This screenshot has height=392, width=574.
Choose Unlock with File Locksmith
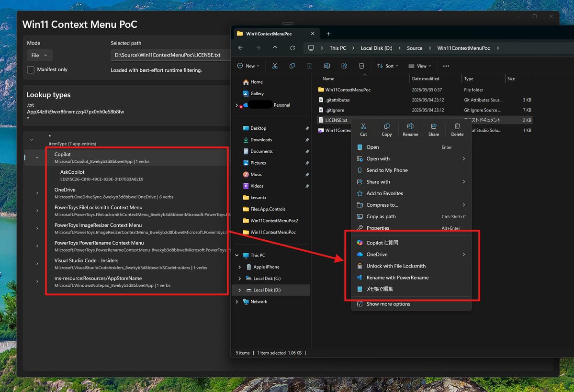tap(411, 266)
